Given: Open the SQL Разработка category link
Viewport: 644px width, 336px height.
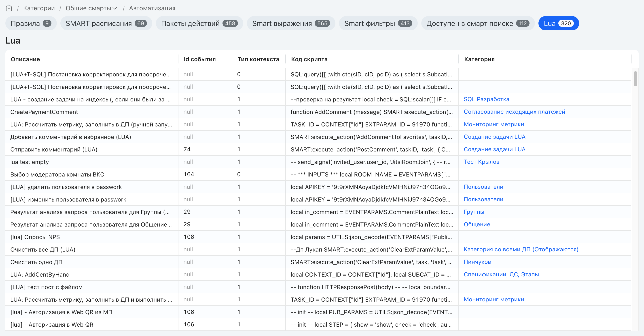Looking at the screenshot, I should point(486,99).
